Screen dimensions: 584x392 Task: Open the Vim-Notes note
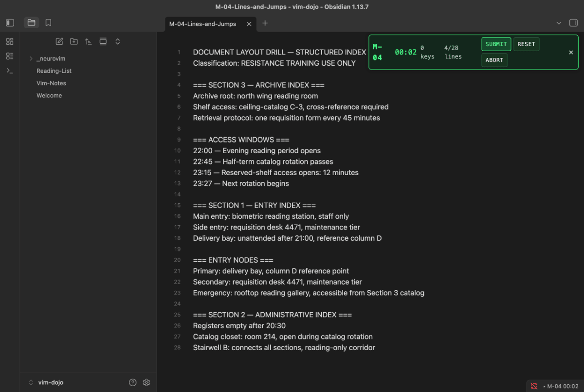[x=51, y=83]
